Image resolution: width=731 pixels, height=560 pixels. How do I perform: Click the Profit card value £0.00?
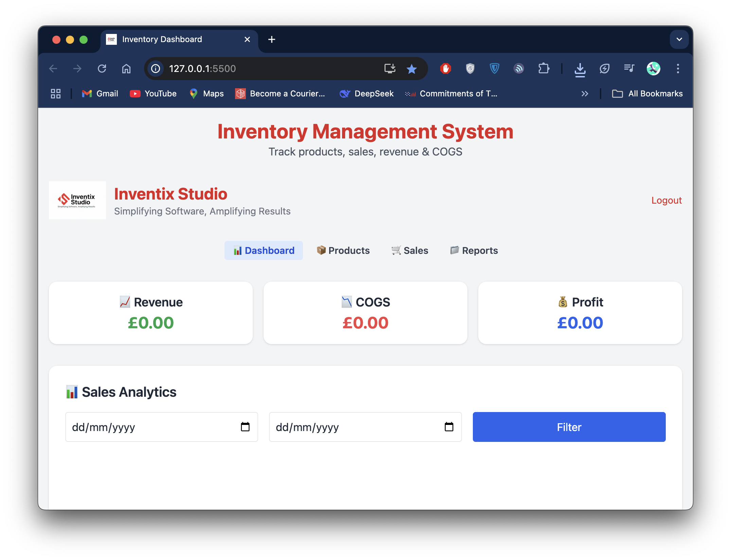click(x=580, y=323)
